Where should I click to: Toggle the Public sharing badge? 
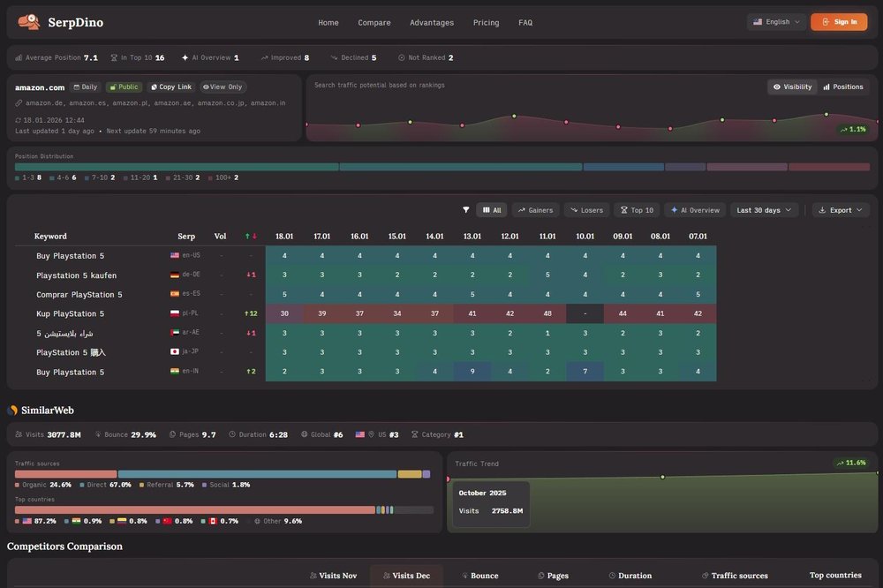point(124,87)
